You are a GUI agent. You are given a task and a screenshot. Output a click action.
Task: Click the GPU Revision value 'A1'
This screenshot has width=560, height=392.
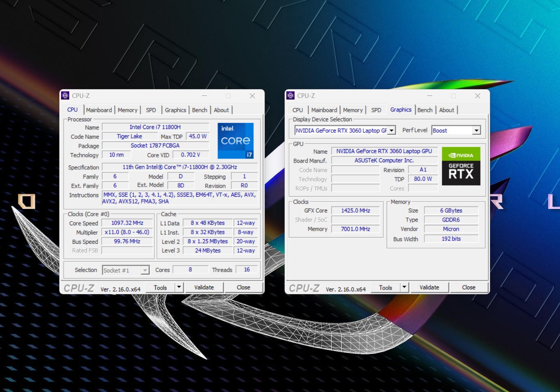pos(423,170)
